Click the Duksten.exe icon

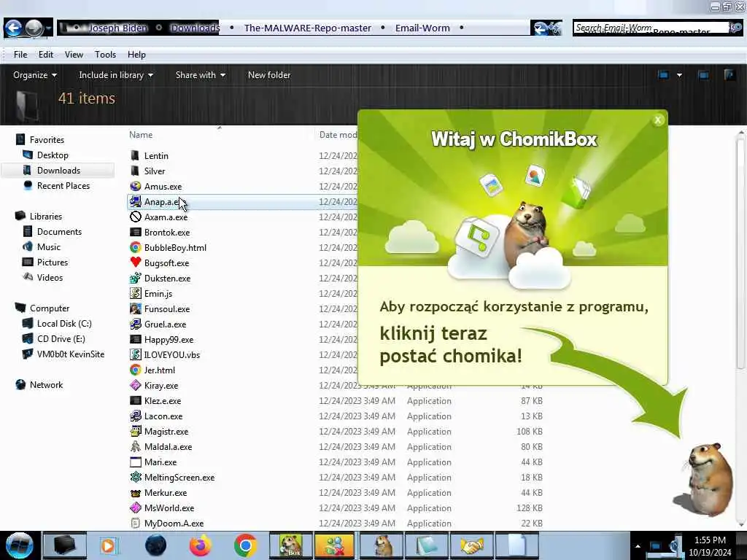135,278
